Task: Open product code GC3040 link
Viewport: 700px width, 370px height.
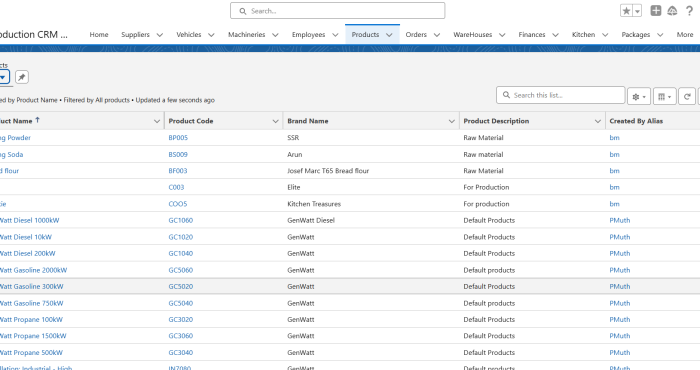Action: pyautogui.click(x=181, y=352)
